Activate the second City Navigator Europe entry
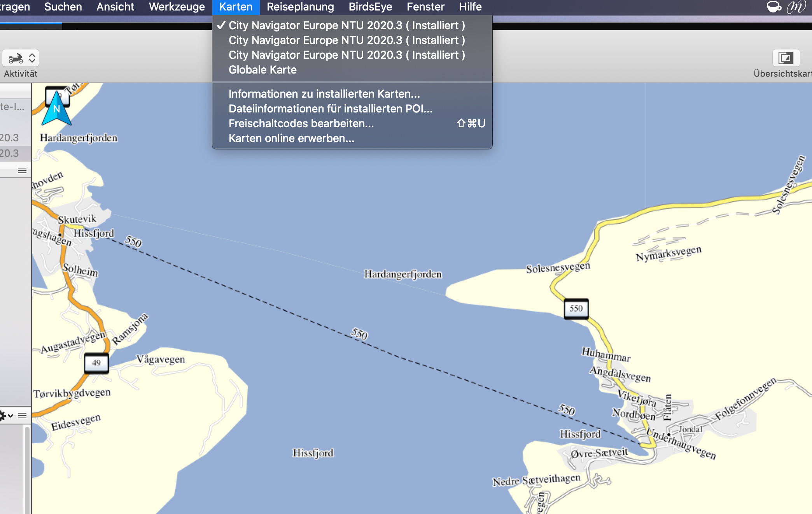This screenshot has width=812, height=514. (346, 40)
